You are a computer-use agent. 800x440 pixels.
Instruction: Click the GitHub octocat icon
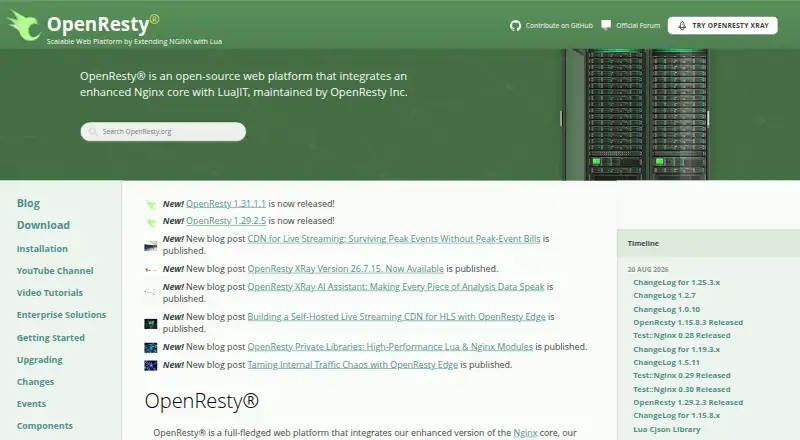pyautogui.click(x=515, y=26)
